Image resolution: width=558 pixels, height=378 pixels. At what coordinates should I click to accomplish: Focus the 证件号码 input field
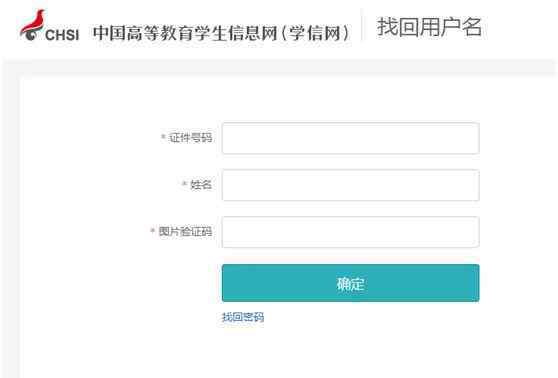[351, 138]
